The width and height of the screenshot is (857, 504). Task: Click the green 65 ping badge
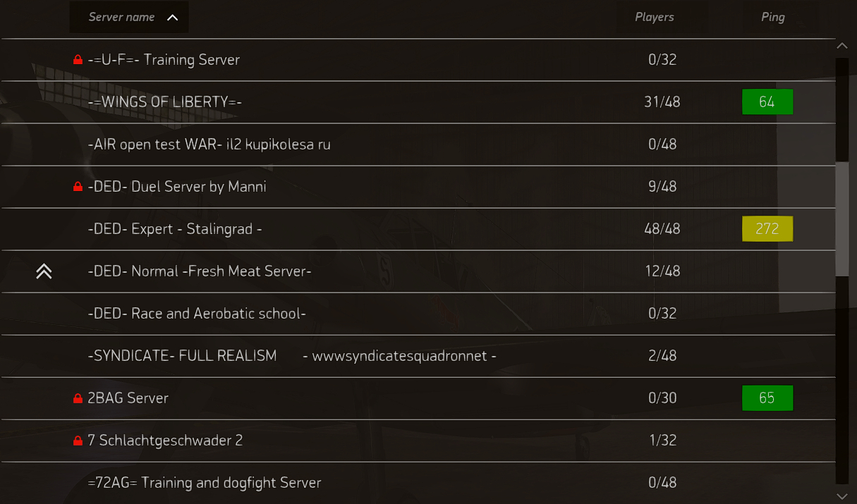(x=767, y=398)
